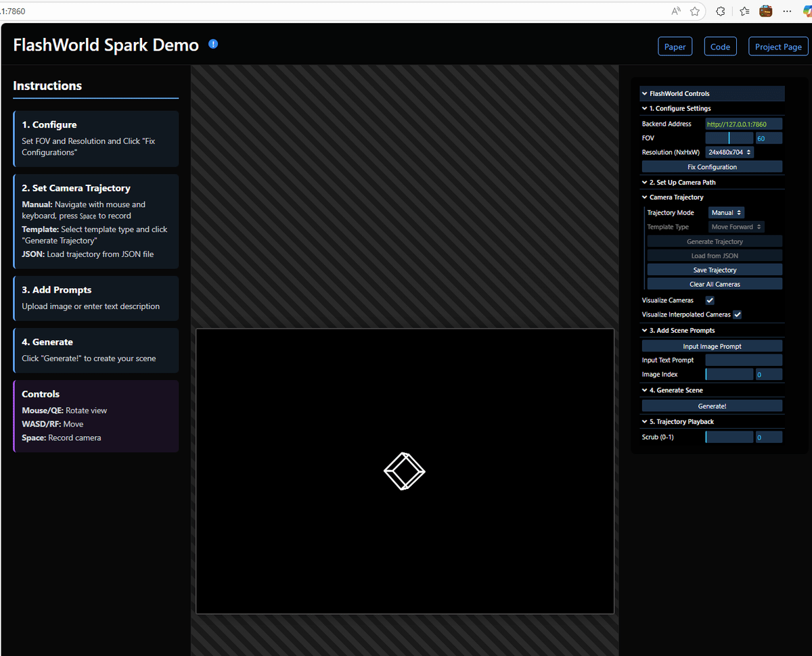This screenshot has width=812, height=656.
Task: Open the Template Type dropdown
Action: coord(736,227)
